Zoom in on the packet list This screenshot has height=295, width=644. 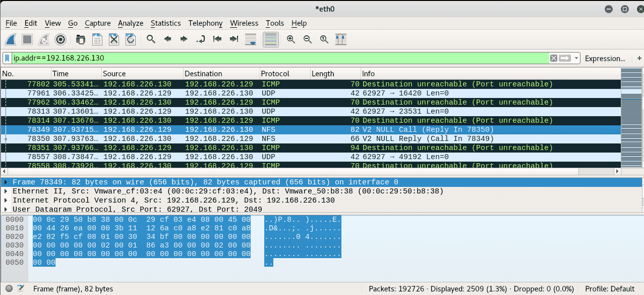click(290, 39)
